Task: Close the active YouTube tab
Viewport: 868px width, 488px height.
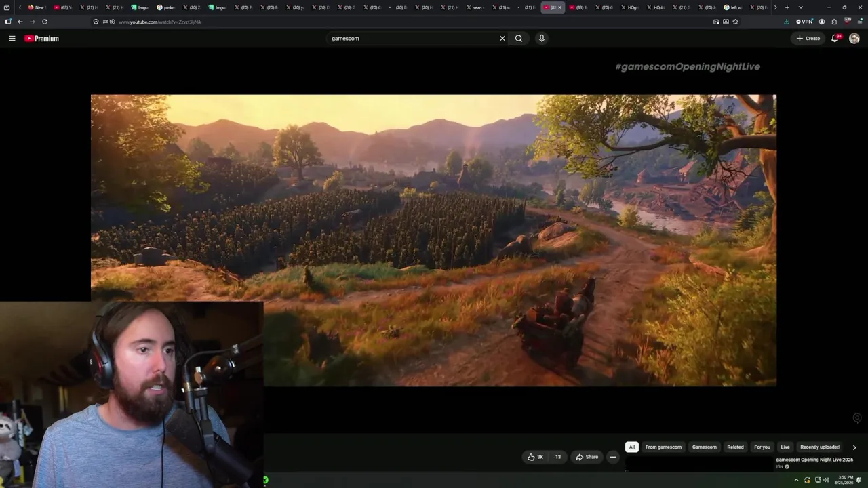Action: click(x=559, y=7)
